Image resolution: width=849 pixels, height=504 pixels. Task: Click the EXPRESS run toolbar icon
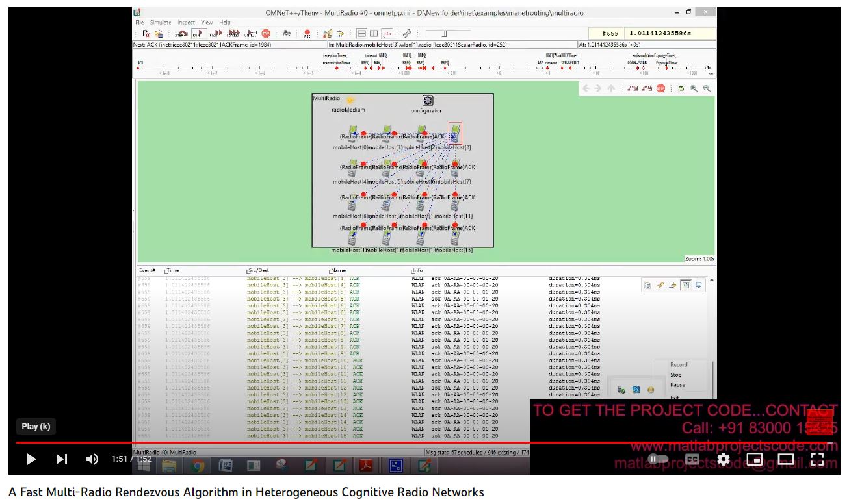pos(233,33)
